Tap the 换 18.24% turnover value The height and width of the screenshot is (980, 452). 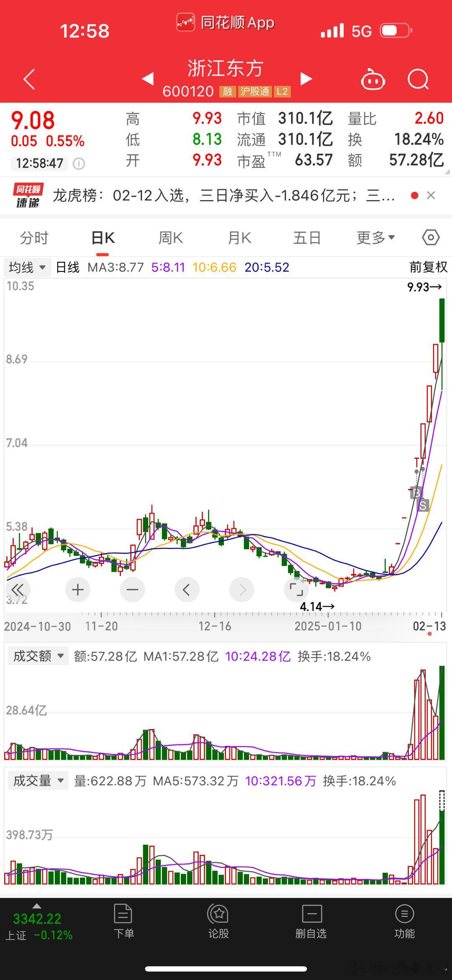pyautogui.click(x=419, y=139)
